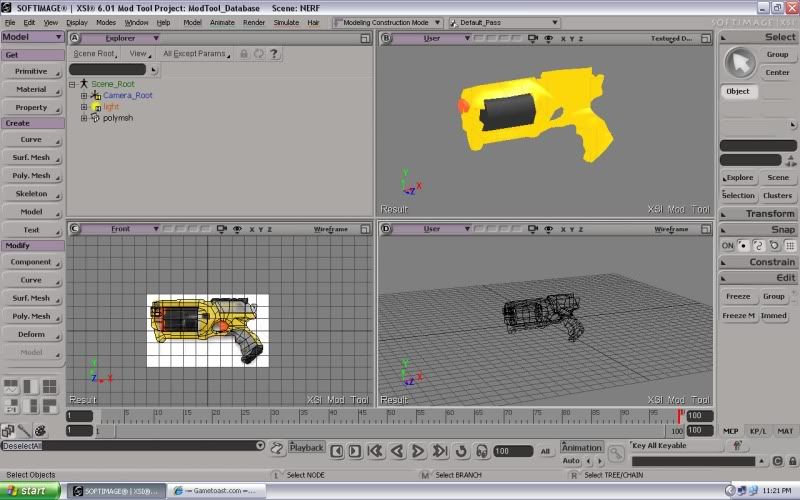The image size is (800, 500).
Task: Click first frame playback button
Action: [x=376, y=451]
